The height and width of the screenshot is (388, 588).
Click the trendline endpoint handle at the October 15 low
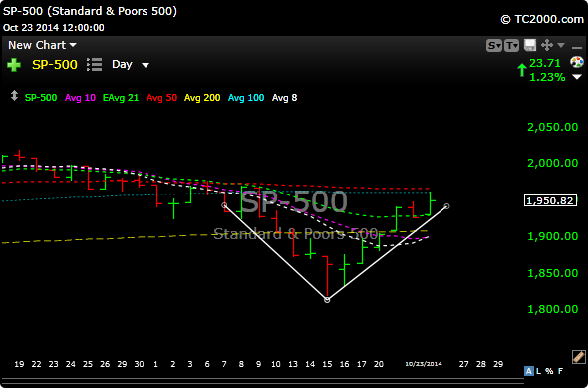pyautogui.click(x=327, y=300)
